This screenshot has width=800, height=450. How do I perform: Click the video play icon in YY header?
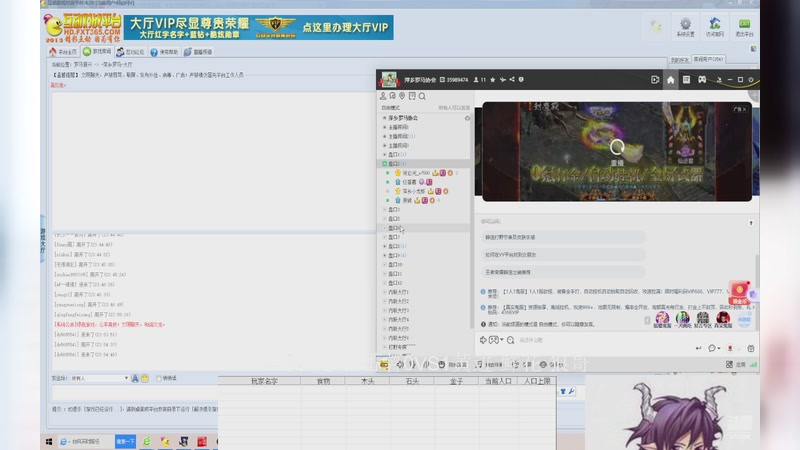pos(655,80)
